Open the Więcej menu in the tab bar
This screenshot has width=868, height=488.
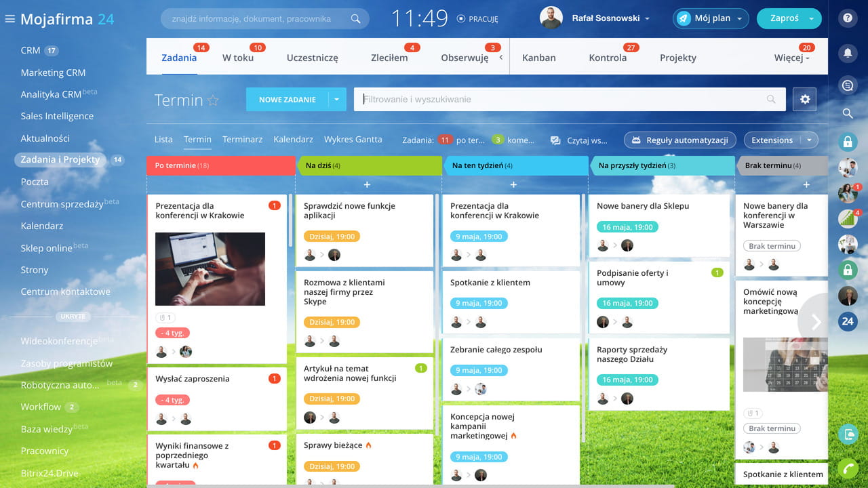click(791, 58)
